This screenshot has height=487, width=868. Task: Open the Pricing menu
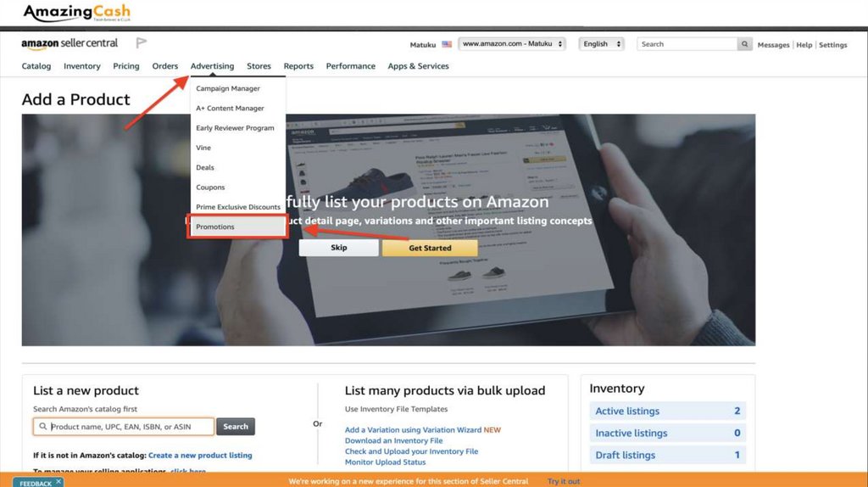click(126, 66)
